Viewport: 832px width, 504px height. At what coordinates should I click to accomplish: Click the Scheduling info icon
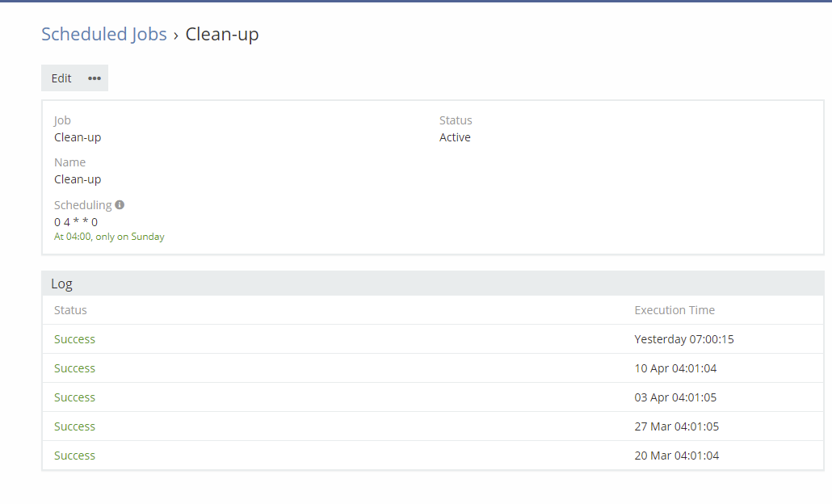(x=120, y=205)
